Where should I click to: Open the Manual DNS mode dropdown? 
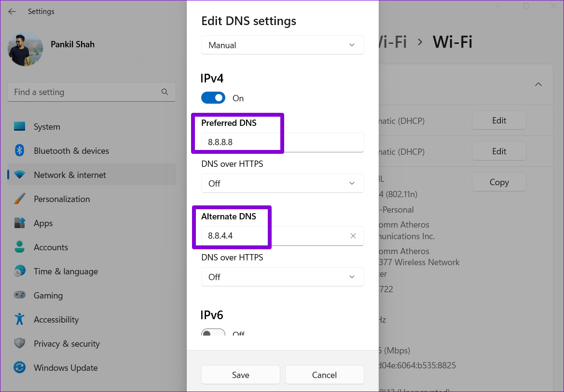coord(282,45)
